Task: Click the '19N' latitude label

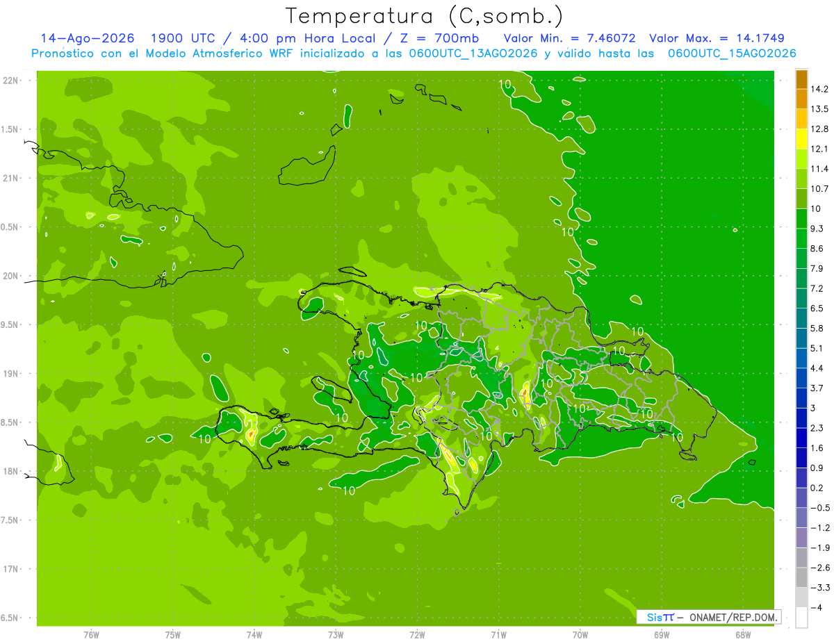Action: (11, 374)
